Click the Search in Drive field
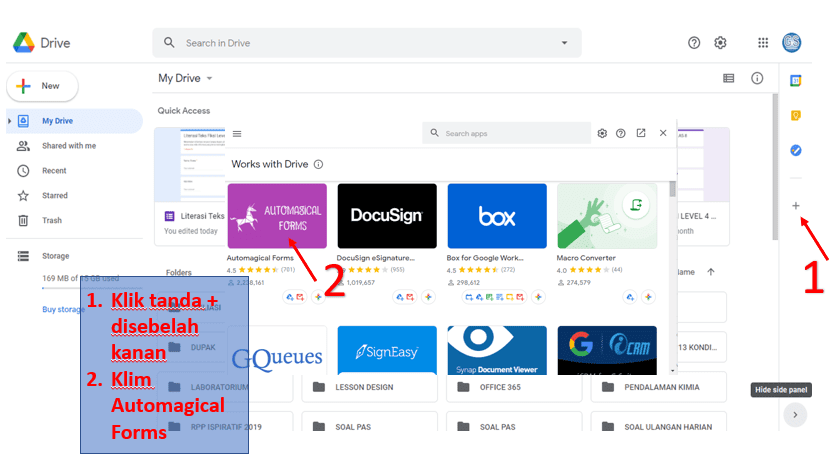 click(x=366, y=43)
